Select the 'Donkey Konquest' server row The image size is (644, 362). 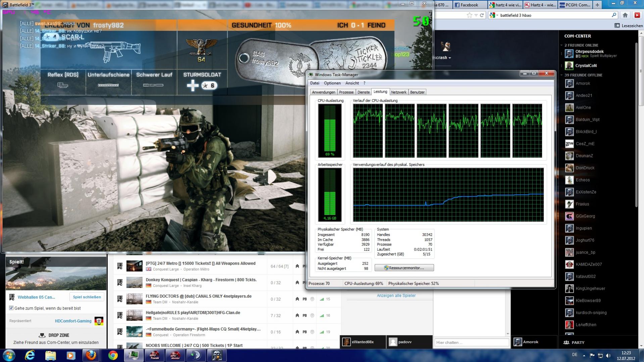click(x=227, y=282)
